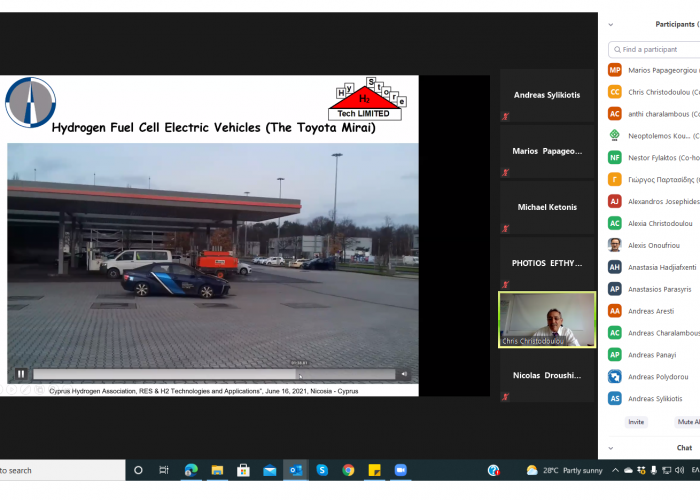Click the Find a participant search field

click(654, 50)
